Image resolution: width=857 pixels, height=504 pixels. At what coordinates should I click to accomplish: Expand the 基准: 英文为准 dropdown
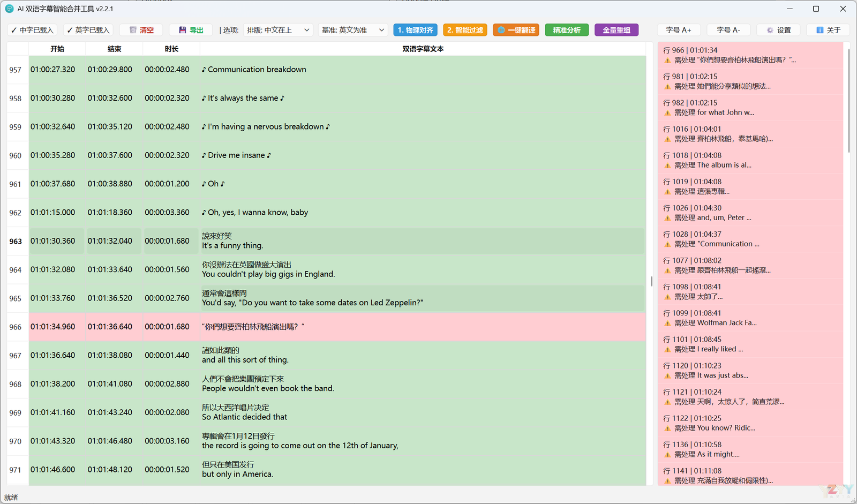pyautogui.click(x=353, y=30)
